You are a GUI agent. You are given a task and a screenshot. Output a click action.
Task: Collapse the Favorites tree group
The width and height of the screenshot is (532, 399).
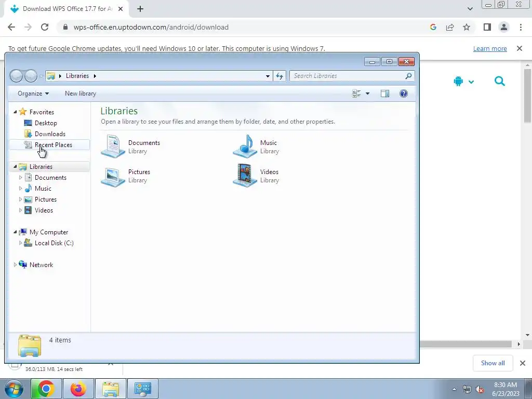[15, 112]
